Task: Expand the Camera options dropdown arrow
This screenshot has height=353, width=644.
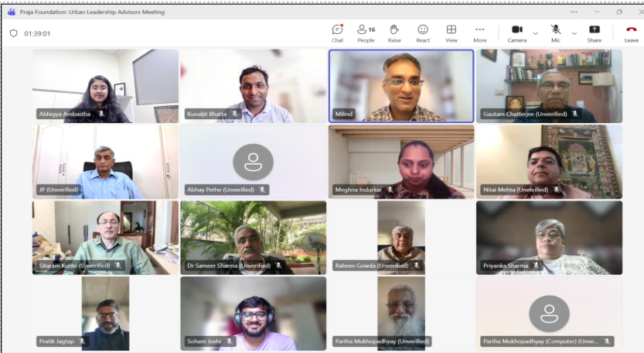Action: click(x=535, y=33)
